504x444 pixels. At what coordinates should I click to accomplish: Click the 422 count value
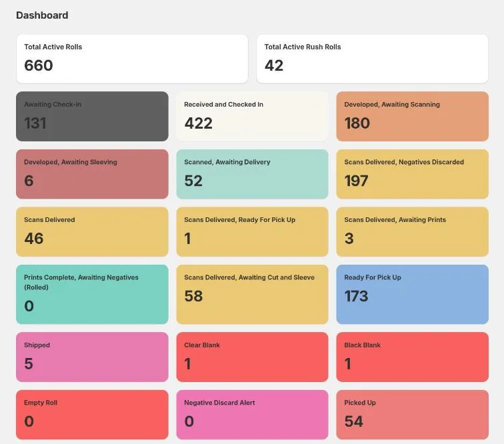(198, 123)
